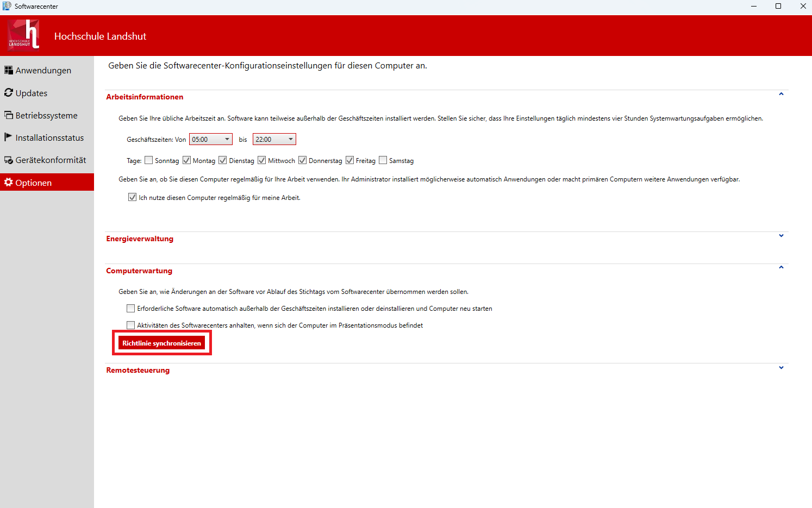Click the Softwarecenter title bar icon
This screenshot has height=508, width=812.
(5, 6)
